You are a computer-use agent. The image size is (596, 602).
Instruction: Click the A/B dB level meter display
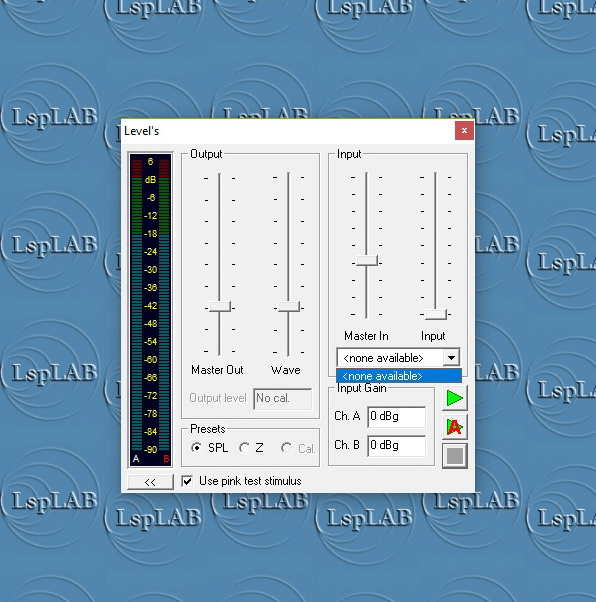(x=150, y=309)
